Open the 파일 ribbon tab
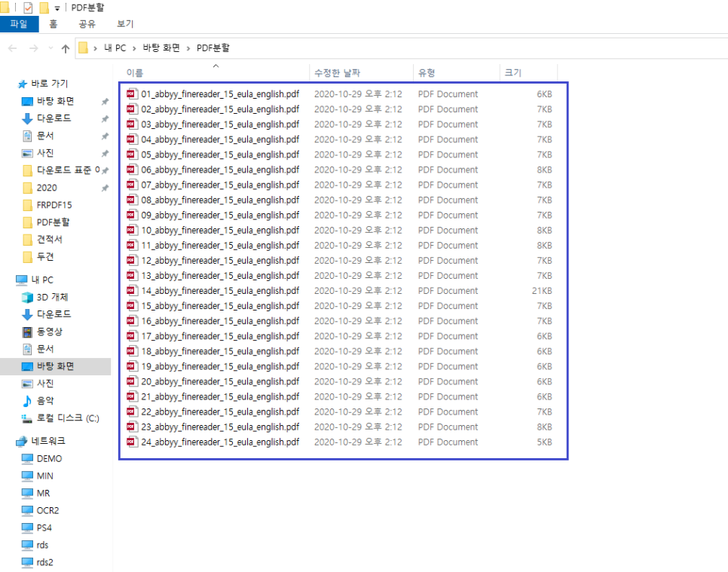This screenshot has width=728, height=572. pos(19,23)
